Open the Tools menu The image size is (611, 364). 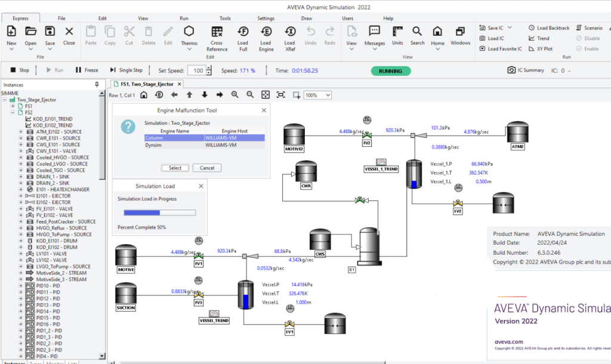click(225, 18)
